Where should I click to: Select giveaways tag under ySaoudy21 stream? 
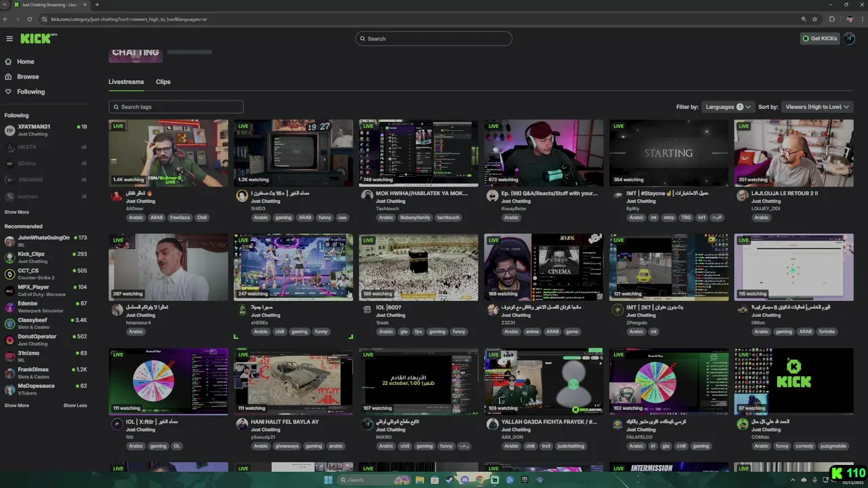[287, 446]
